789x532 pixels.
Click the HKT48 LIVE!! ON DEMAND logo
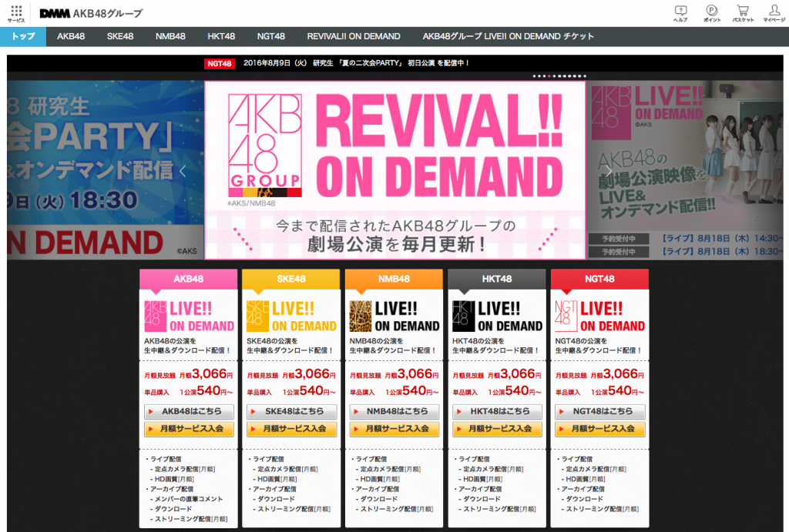pos(497,316)
